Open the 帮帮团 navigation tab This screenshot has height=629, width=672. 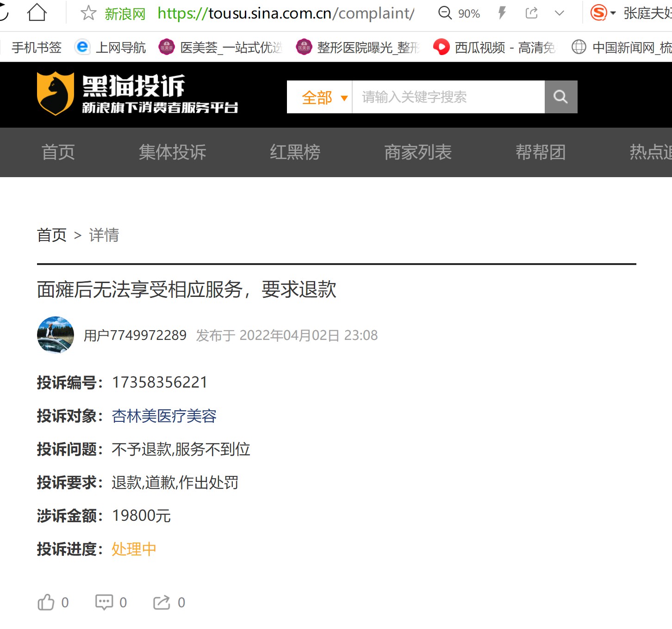tap(541, 152)
